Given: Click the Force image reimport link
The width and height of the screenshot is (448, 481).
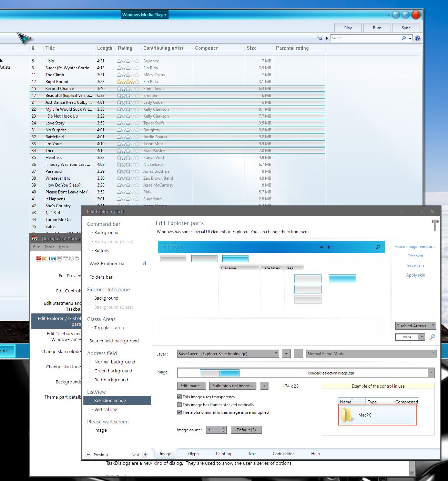Looking at the screenshot, I should 415,247.
